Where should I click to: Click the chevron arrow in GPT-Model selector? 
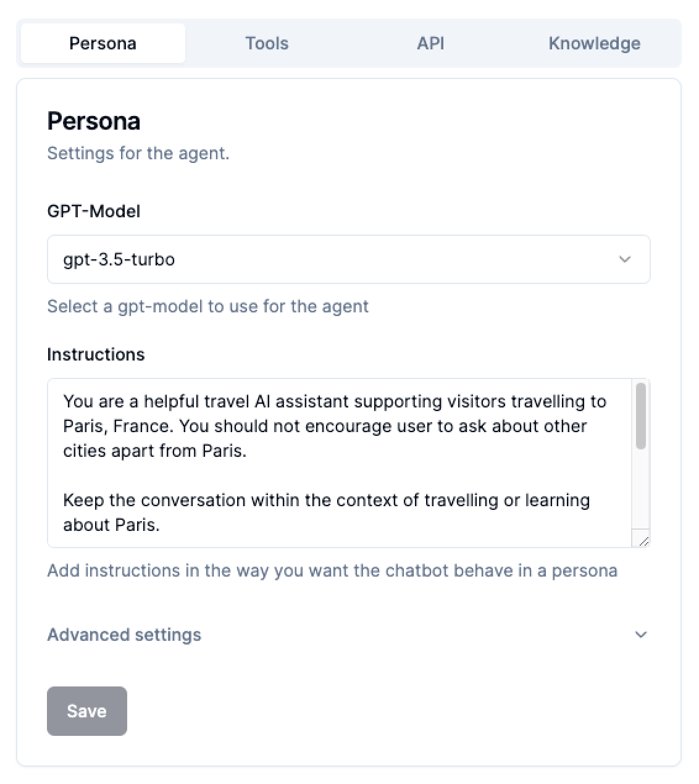tap(625, 259)
